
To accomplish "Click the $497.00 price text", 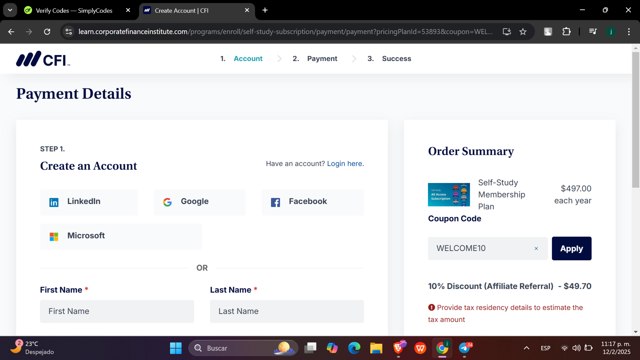I will click(576, 189).
